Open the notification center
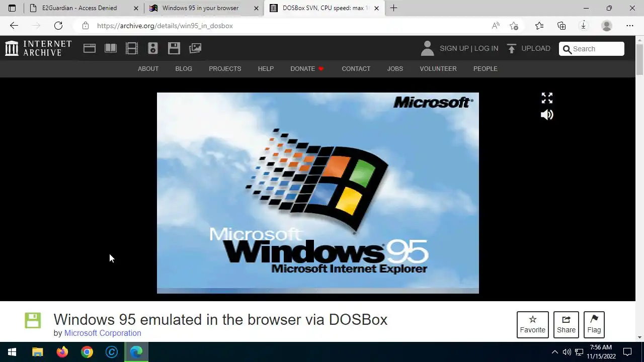Screen dimensions: 644x362 (x=627, y=352)
